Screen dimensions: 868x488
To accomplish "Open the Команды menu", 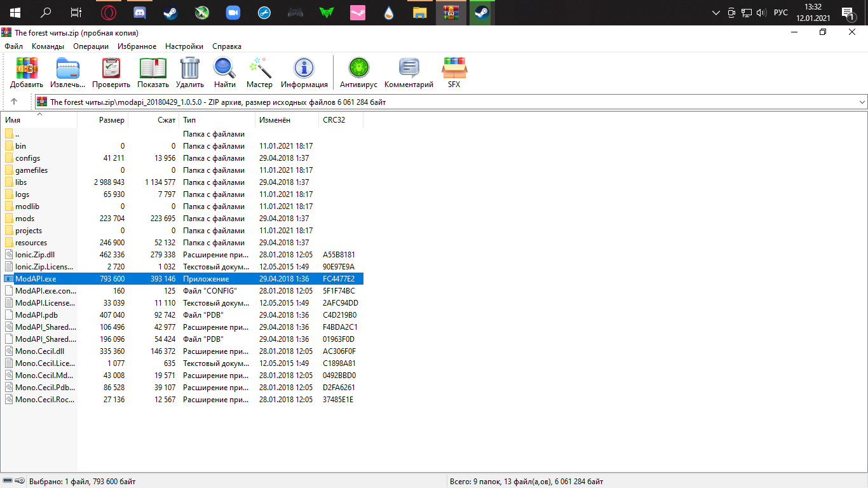I will pos(48,46).
